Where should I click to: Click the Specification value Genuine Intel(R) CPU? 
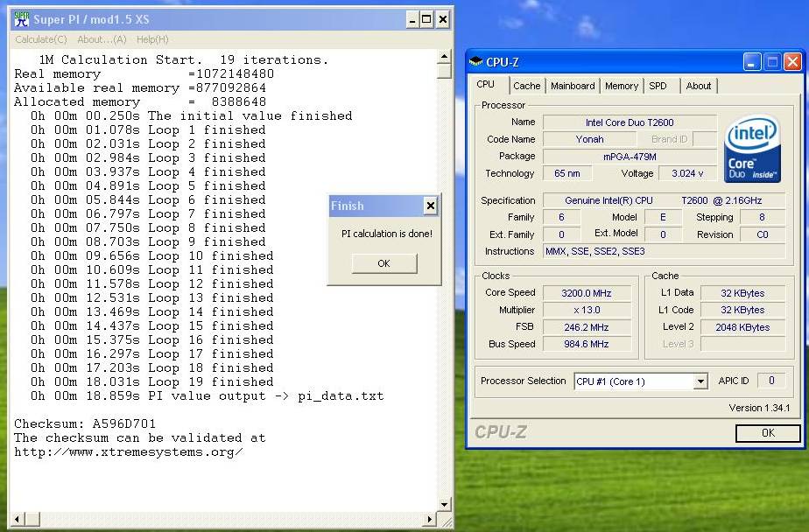click(x=664, y=200)
